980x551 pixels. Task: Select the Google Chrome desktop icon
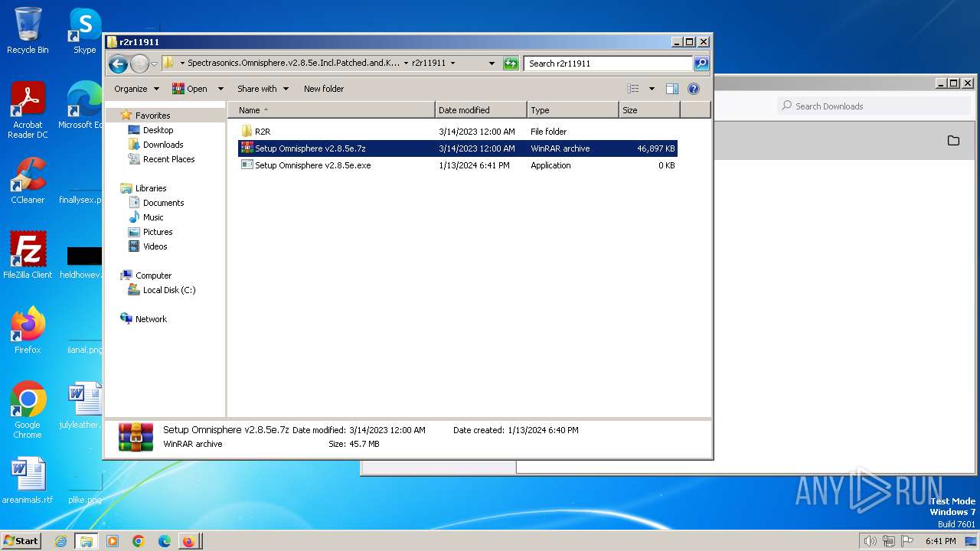point(28,410)
